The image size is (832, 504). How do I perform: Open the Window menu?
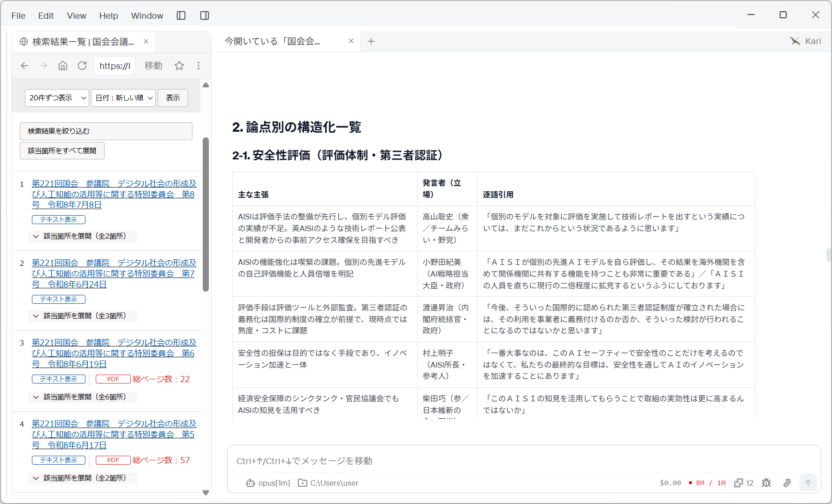tap(147, 15)
